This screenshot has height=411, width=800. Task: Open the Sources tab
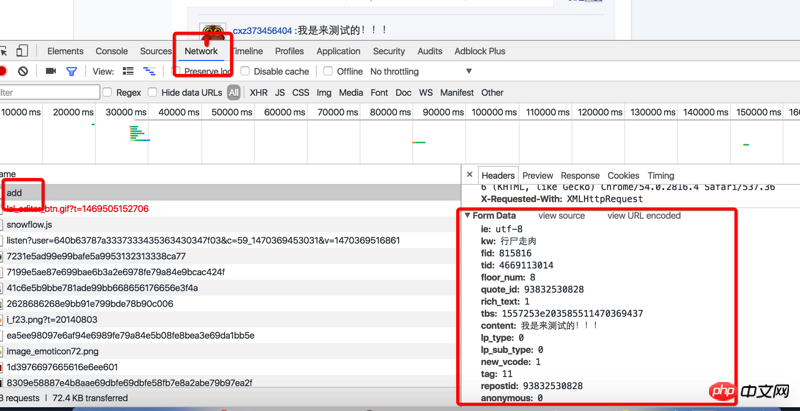(x=156, y=51)
